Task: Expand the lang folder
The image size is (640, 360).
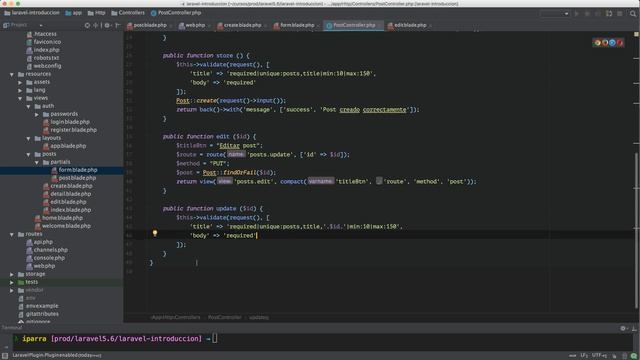Action: 20,90
